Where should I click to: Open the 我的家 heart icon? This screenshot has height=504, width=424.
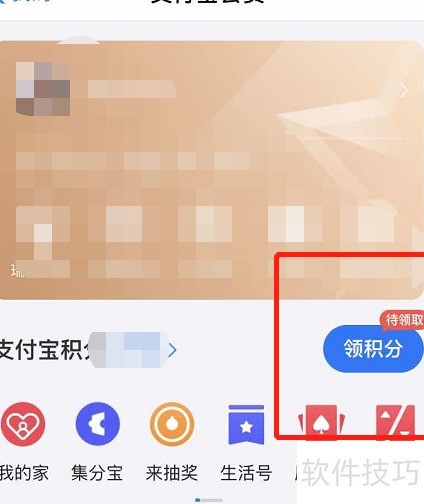[23, 424]
